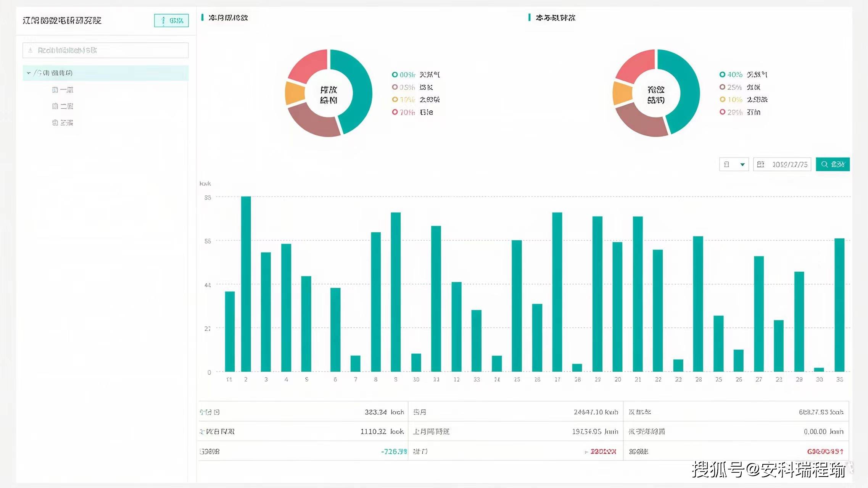Click the calendar icon in the date field
This screenshot has height=488, width=868.
[760, 164]
